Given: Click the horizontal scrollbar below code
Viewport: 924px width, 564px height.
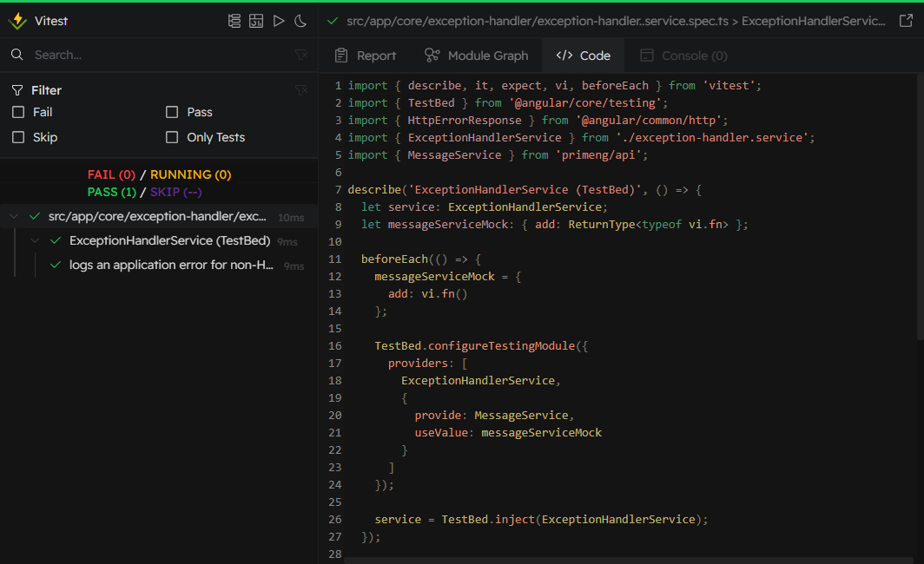Looking at the screenshot, I should coord(628,561).
